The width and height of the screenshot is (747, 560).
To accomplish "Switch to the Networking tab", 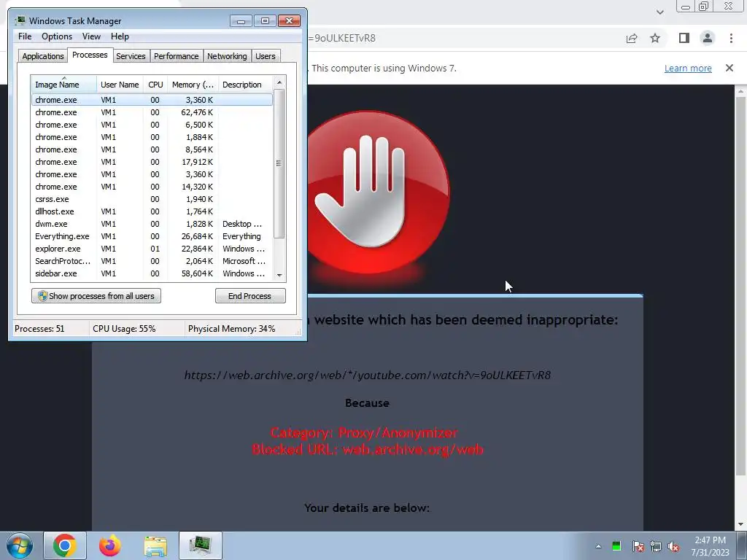I will click(227, 56).
